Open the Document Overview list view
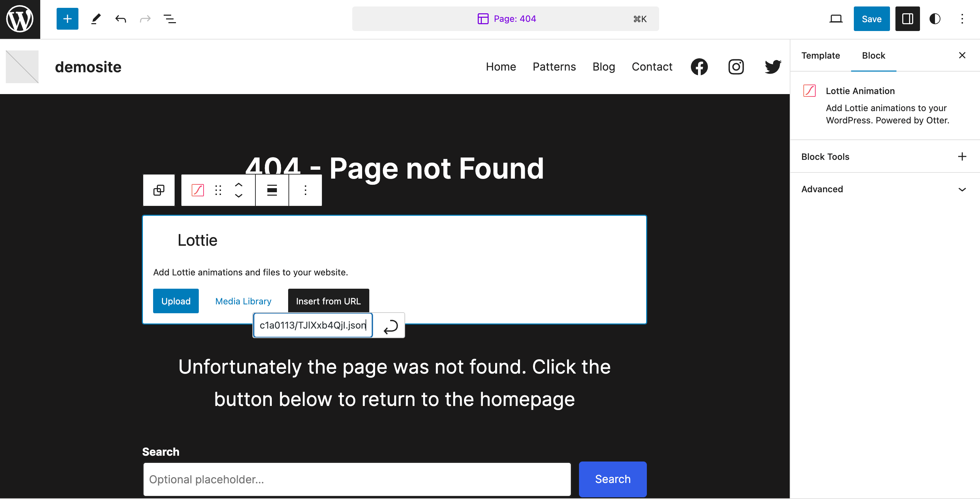 169,19
